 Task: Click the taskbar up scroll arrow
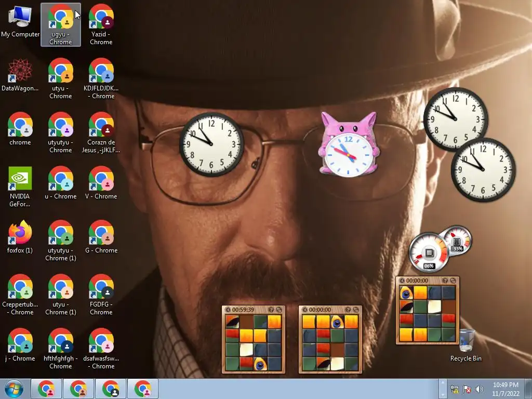(442, 383)
